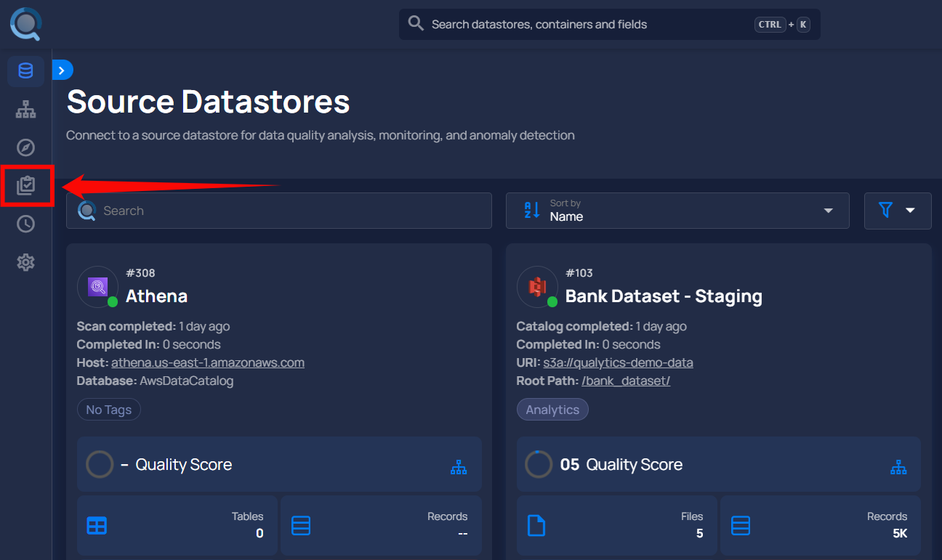Open the Sort by Name dropdown
This screenshot has width=942, height=560.
pos(677,211)
